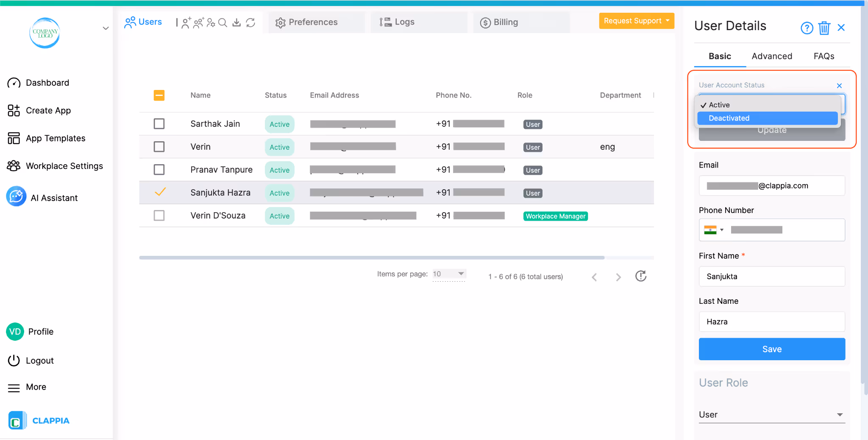Open the Dashboard sidebar item
The width and height of the screenshot is (868, 440).
click(x=38, y=83)
